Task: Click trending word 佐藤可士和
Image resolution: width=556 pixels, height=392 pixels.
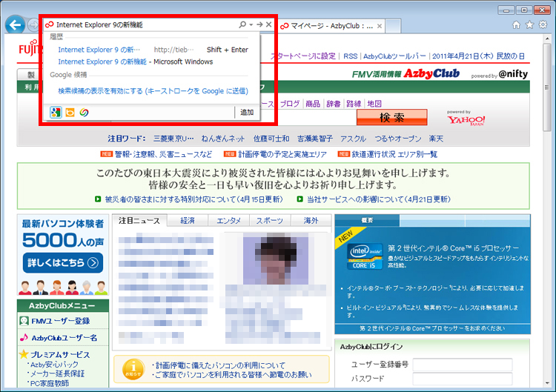Action: [x=271, y=139]
